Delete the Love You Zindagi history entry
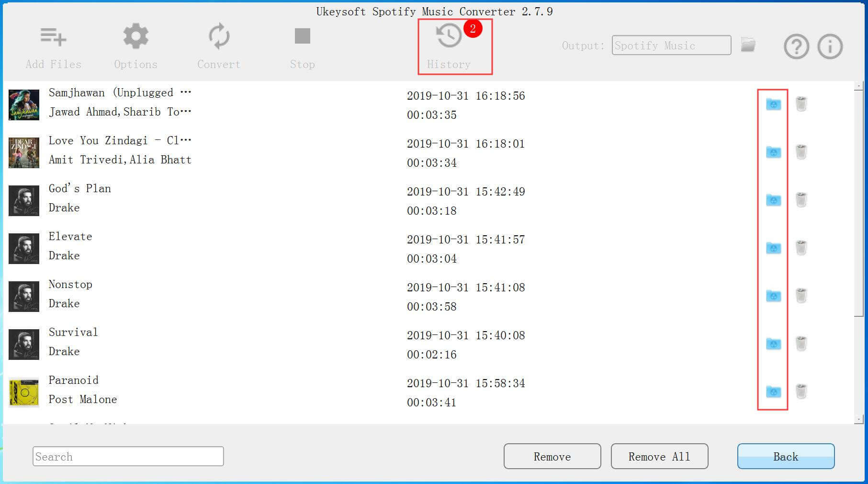Image resolution: width=868 pixels, height=484 pixels. pyautogui.click(x=801, y=152)
